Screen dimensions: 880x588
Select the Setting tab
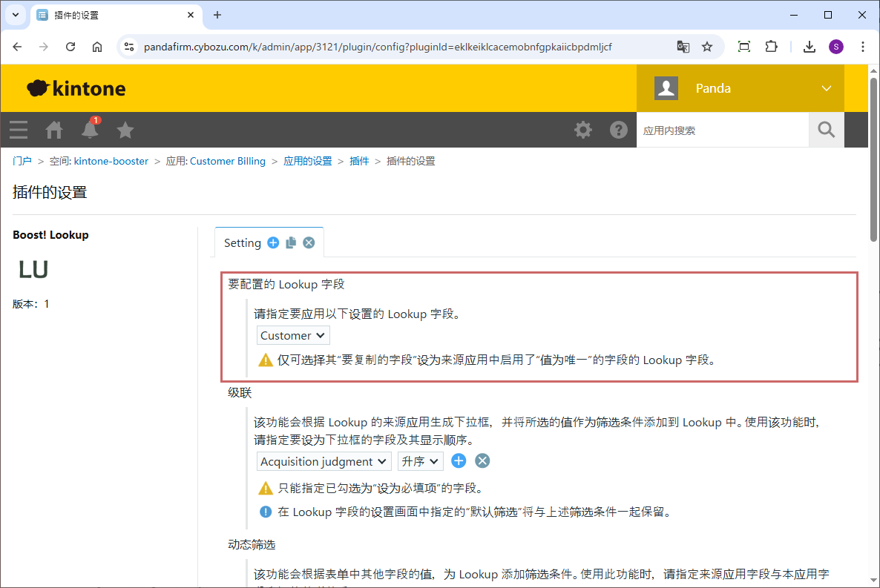(x=243, y=242)
